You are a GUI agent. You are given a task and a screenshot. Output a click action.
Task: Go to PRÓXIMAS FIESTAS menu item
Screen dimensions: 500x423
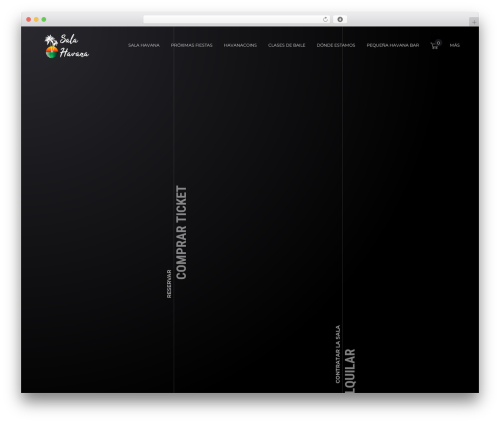point(191,45)
